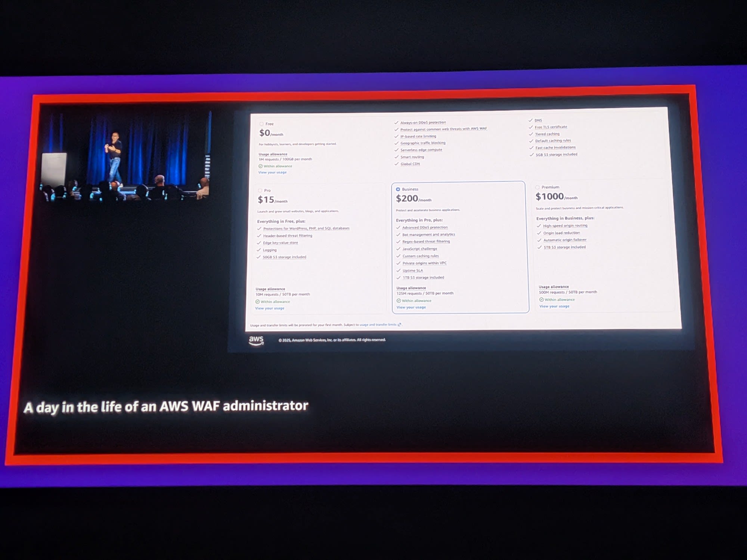Click the Within allowance check icon in Pro plan
This screenshot has width=747, height=560.
click(257, 302)
